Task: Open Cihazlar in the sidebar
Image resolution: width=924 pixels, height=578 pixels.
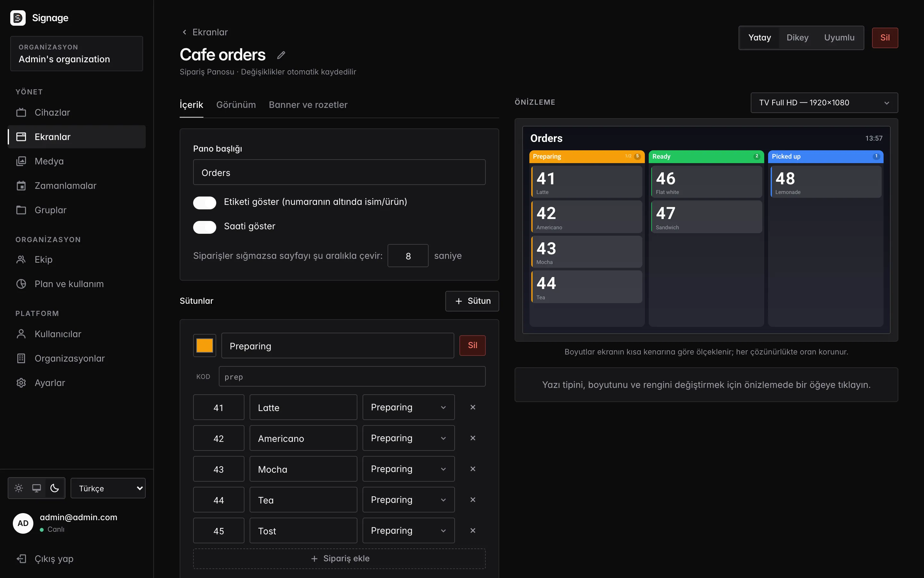Action: click(76, 112)
